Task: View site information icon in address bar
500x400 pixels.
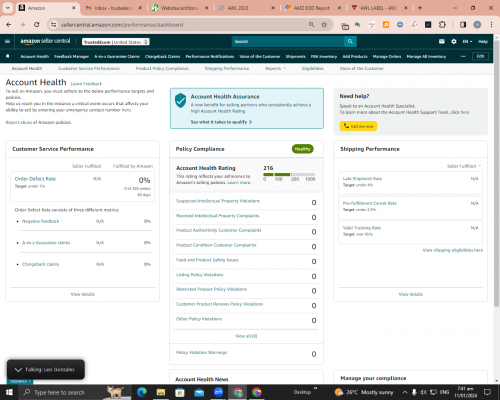Action: (53, 25)
